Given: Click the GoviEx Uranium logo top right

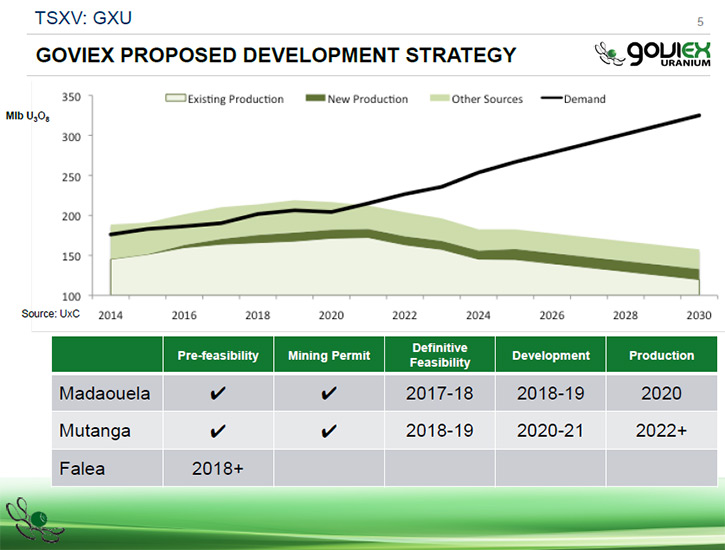Looking at the screenshot, I should click(652, 54).
